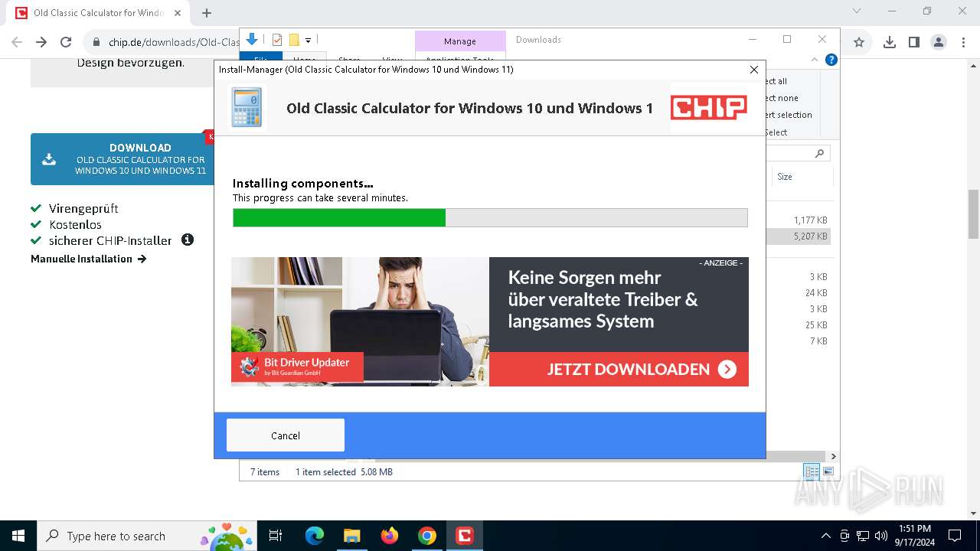Click the browser page vertical scrollbar

[x=973, y=215]
